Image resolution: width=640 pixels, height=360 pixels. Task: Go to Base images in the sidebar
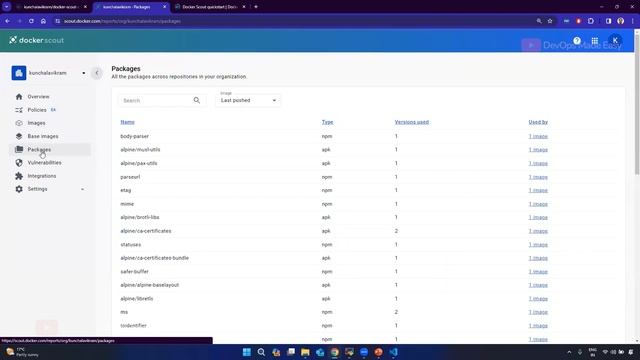click(x=43, y=136)
